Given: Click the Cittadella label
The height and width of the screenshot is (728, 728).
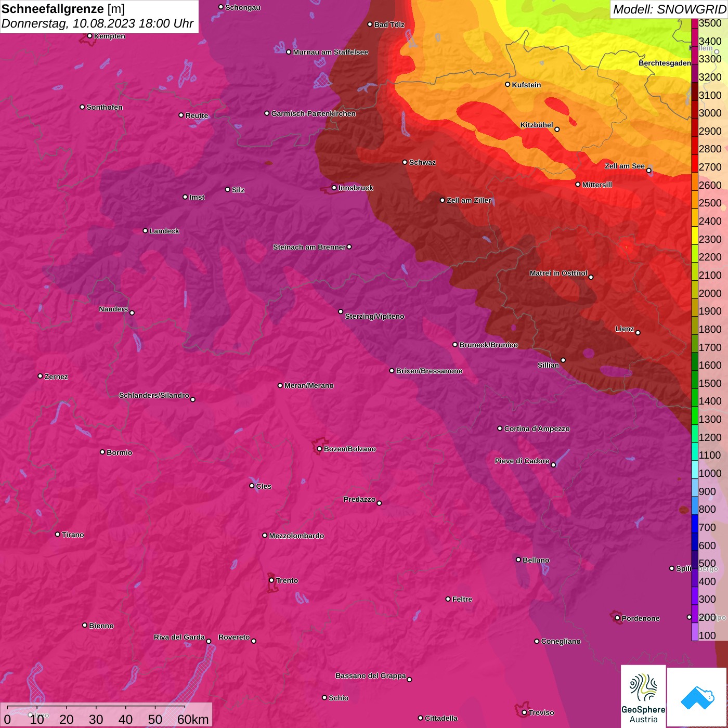Looking at the screenshot, I should tap(441, 718).
